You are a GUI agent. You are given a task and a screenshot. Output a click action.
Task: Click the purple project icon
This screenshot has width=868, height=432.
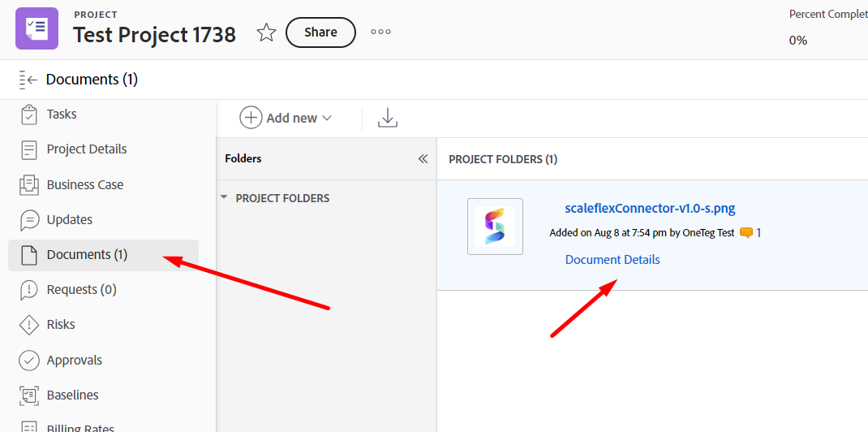click(37, 28)
